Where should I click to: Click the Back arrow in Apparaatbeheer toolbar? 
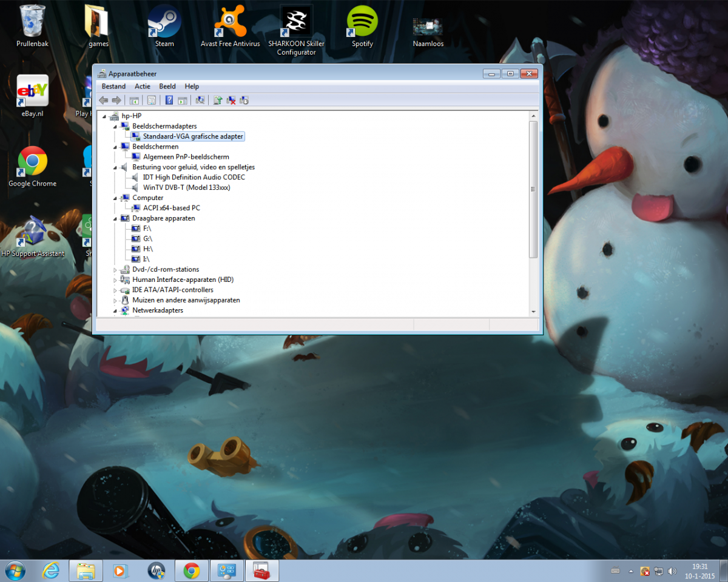point(104,100)
